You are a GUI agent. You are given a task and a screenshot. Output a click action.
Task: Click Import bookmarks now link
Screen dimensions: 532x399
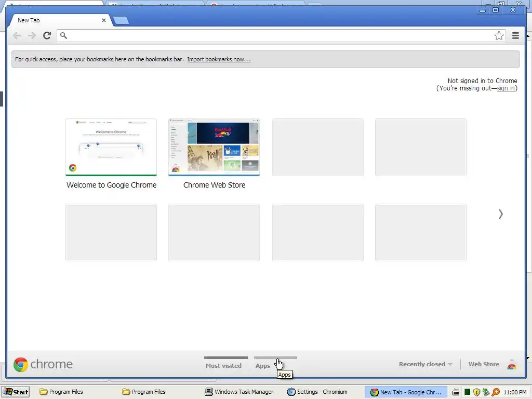coord(219,59)
